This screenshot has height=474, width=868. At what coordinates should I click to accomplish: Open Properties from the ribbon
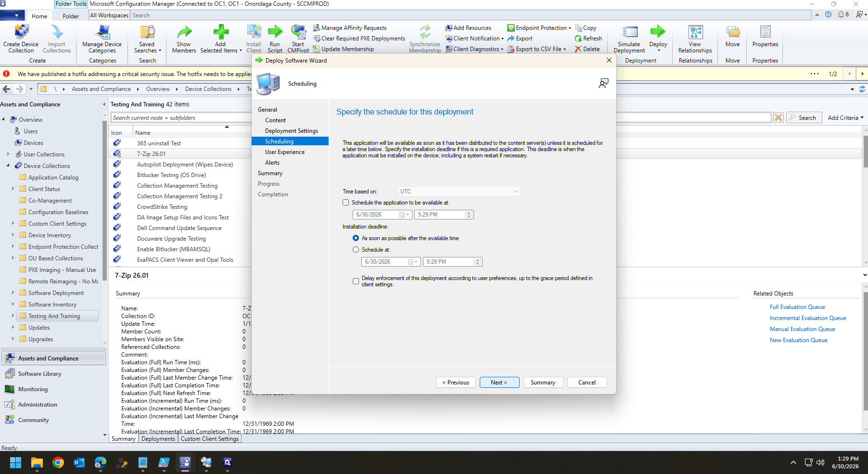pos(765,37)
